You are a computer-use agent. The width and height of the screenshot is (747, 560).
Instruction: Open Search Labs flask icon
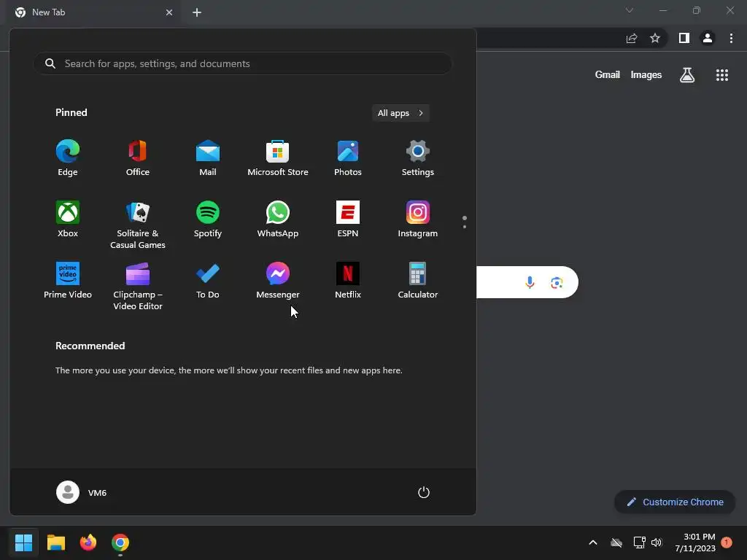[x=687, y=75]
